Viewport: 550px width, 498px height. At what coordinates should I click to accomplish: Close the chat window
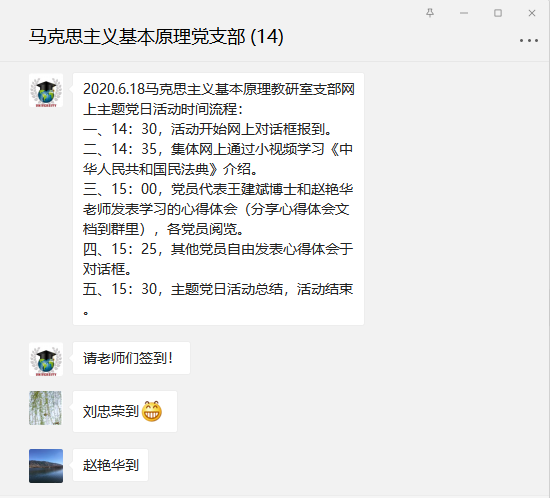click(532, 13)
